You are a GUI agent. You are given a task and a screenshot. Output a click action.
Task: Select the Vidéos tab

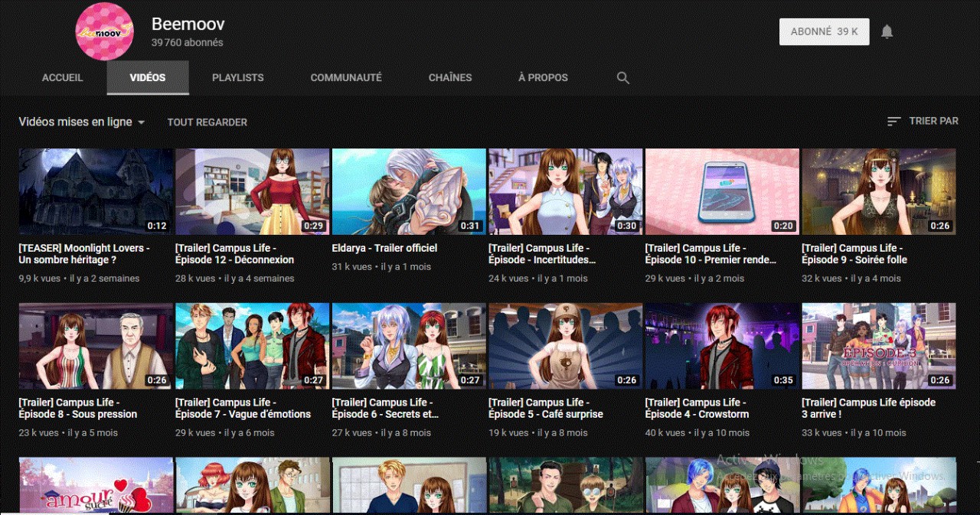click(148, 77)
